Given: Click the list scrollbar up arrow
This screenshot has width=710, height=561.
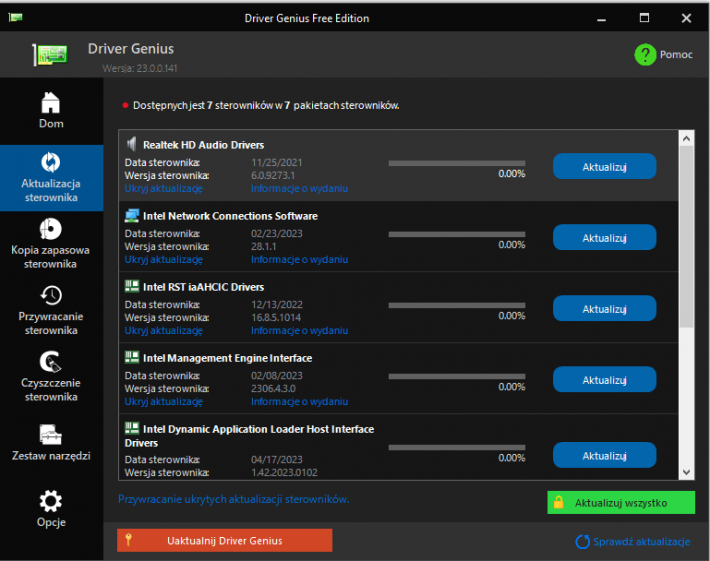Looking at the screenshot, I should click(686, 139).
